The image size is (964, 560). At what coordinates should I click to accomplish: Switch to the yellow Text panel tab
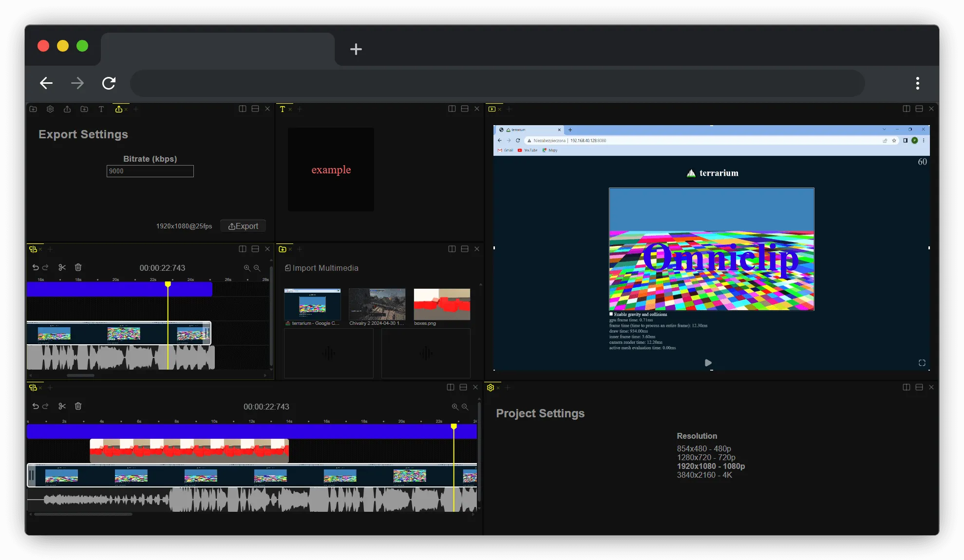284,109
